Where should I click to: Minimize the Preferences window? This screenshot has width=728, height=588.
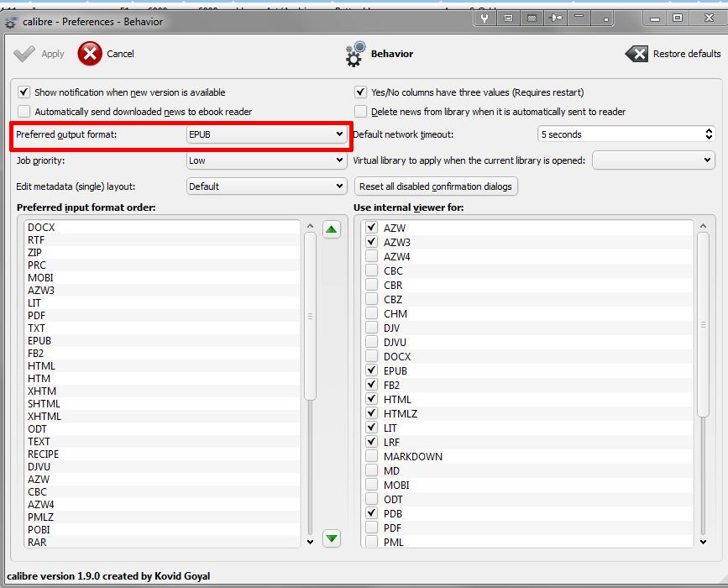click(x=655, y=18)
